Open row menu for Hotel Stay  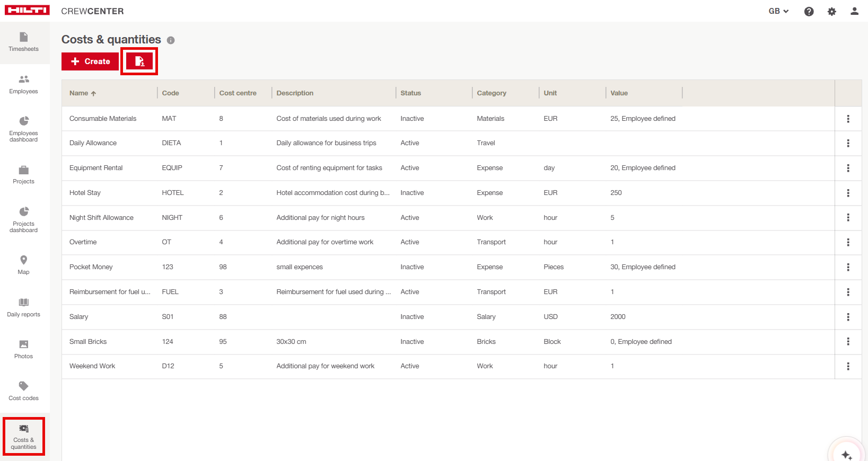pyautogui.click(x=848, y=193)
